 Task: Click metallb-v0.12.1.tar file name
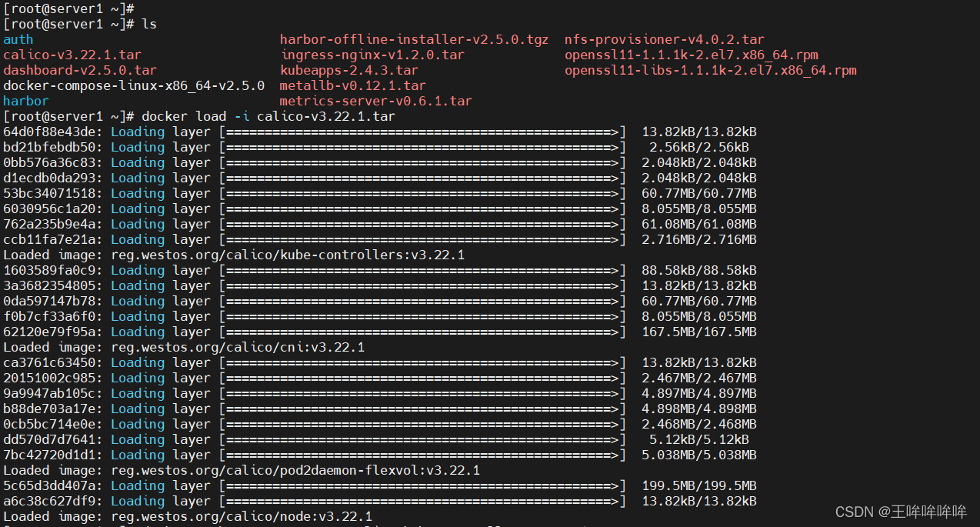click(352, 85)
